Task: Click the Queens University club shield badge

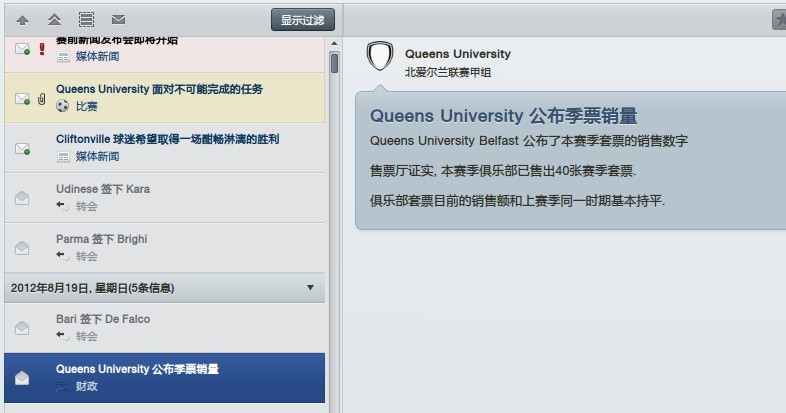Action: [x=380, y=56]
